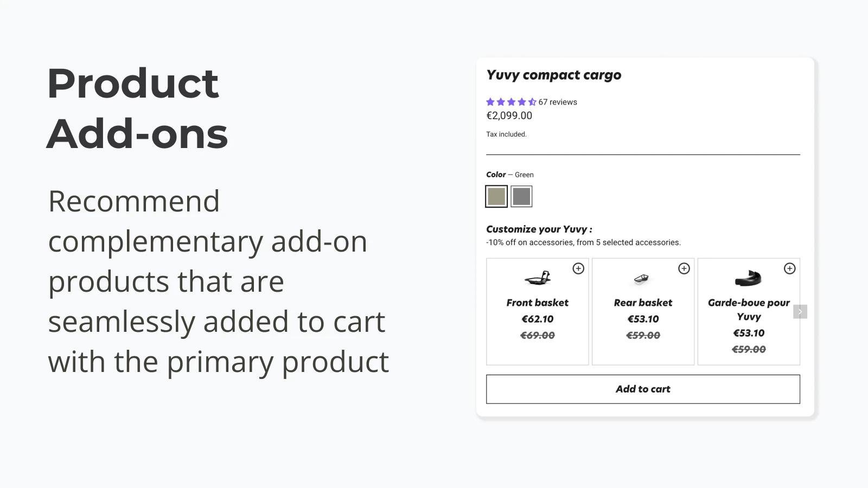868x488 pixels.
Task: Select the Gray color option
Action: (x=521, y=196)
